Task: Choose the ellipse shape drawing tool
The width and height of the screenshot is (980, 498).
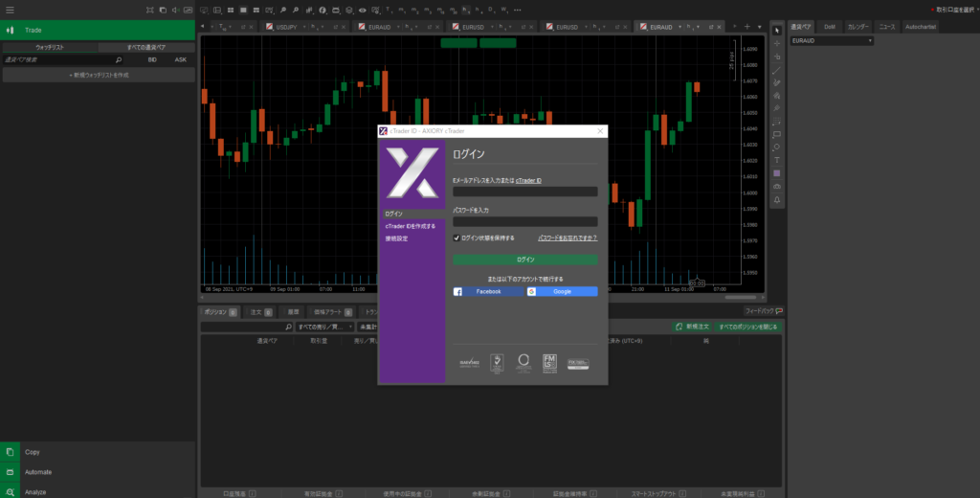Action: pos(777,147)
